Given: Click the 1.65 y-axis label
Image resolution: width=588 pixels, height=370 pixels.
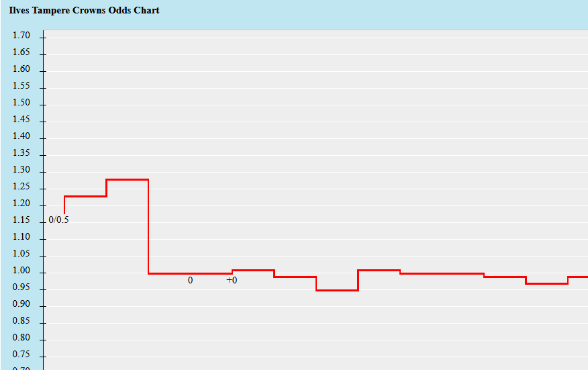Looking at the screenshot, I should click(21, 52).
